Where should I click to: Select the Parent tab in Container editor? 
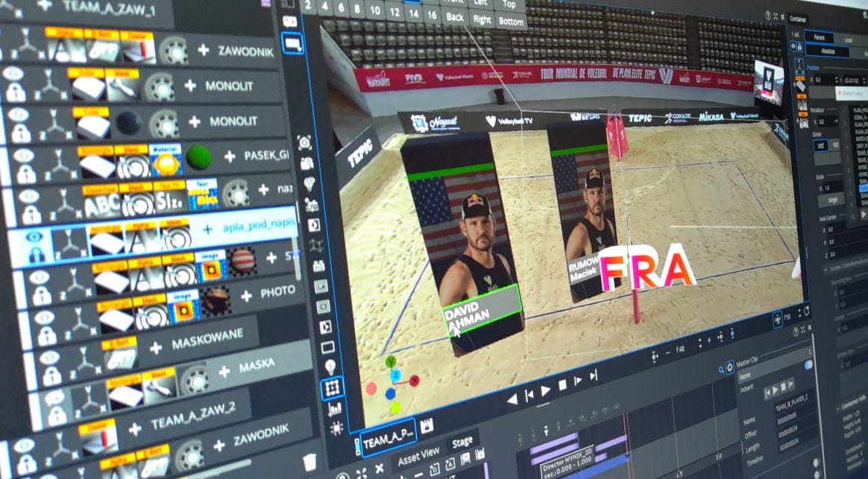(820, 37)
